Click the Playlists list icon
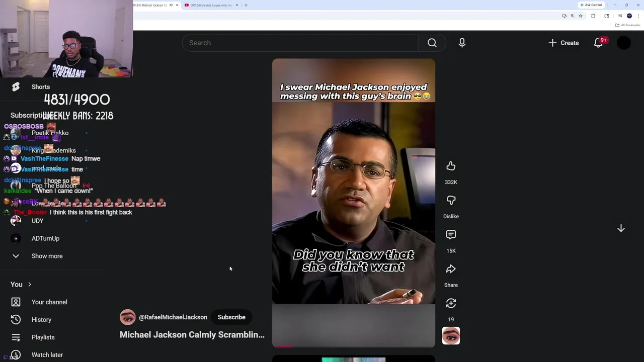Viewport: 644px width, 362px height. tap(16, 337)
